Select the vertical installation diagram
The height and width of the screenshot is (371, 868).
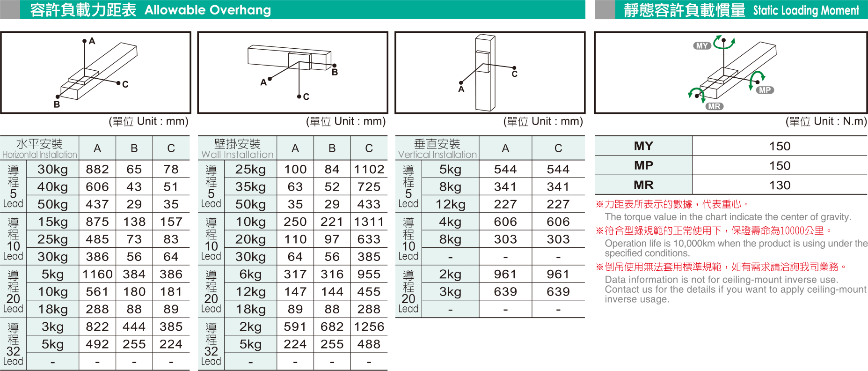[490, 73]
